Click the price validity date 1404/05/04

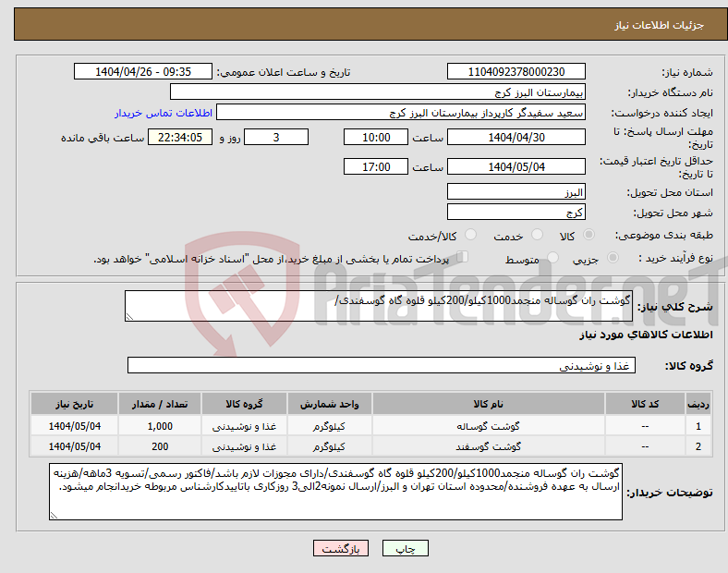516,166
